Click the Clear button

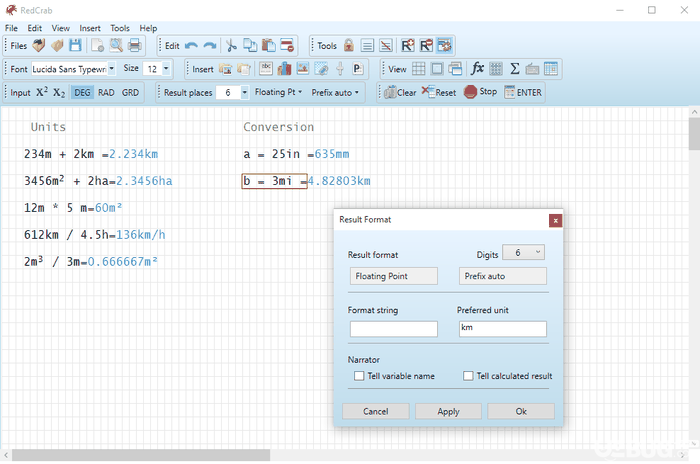(x=400, y=92)
